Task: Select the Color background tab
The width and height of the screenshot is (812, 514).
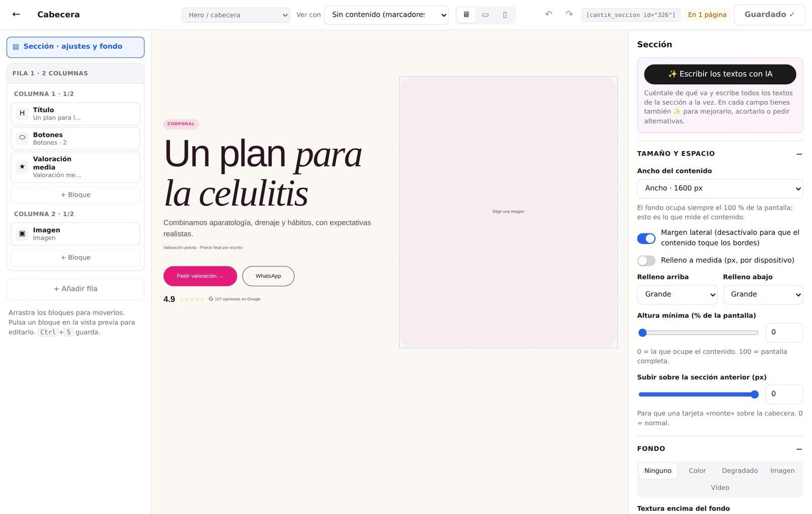Action: point(697,471)
